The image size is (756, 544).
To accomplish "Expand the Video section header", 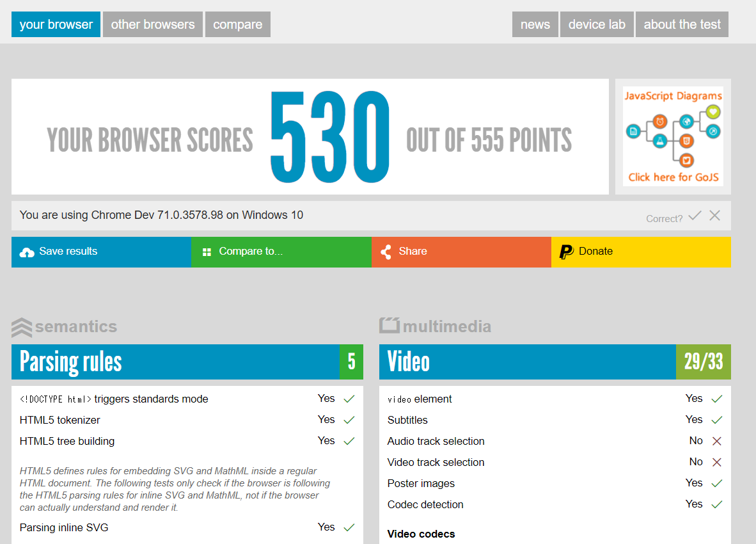I will [527, 362].
